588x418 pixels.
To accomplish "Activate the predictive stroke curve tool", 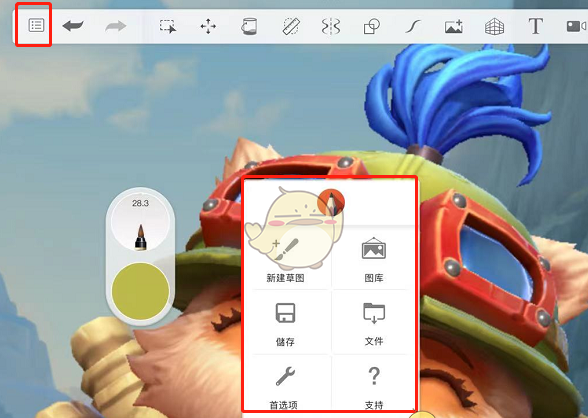I will coord(413,27).
